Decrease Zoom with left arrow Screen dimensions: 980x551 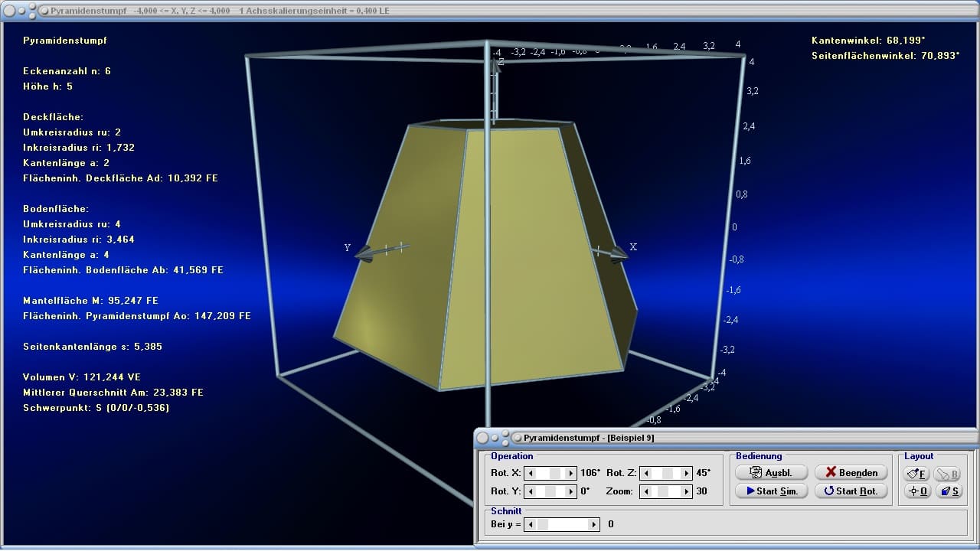pyautogui.click(x=645, y=491)
